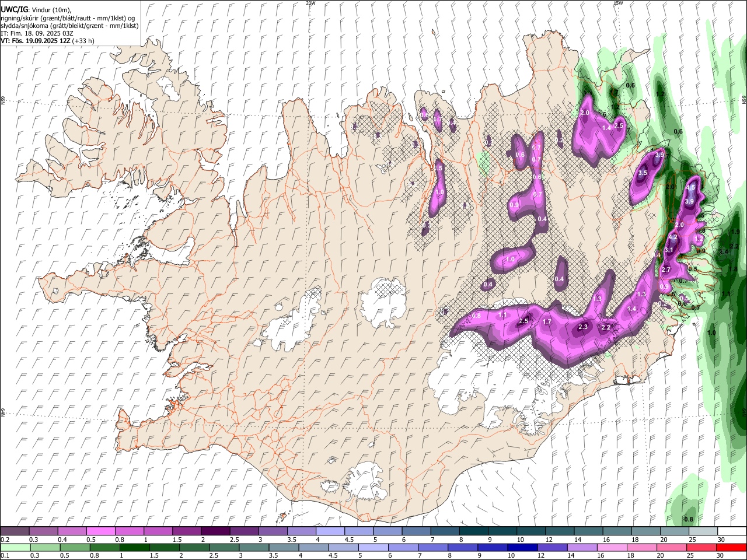Click the 20W longitude label
Screen dimensions: 747x560
click(310, 3)
